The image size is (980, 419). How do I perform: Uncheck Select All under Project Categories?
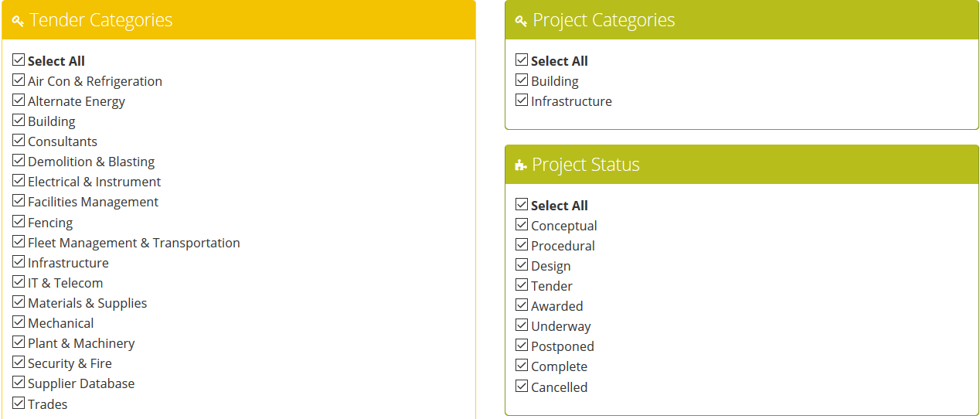pos(522,60)
